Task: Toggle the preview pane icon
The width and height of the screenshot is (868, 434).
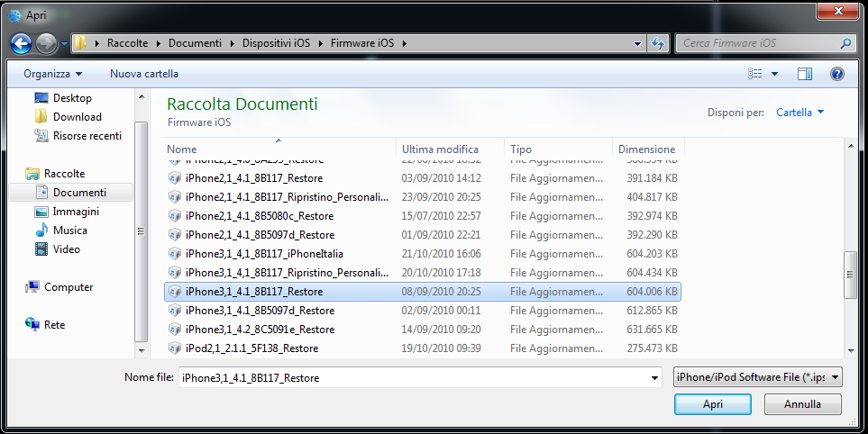Action: (805, 74)
